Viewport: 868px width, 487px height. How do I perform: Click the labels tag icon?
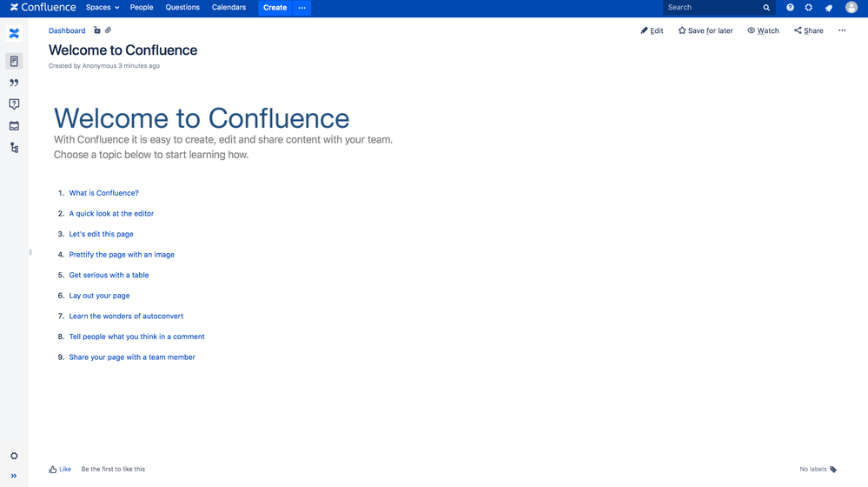[x=833, y=470]
